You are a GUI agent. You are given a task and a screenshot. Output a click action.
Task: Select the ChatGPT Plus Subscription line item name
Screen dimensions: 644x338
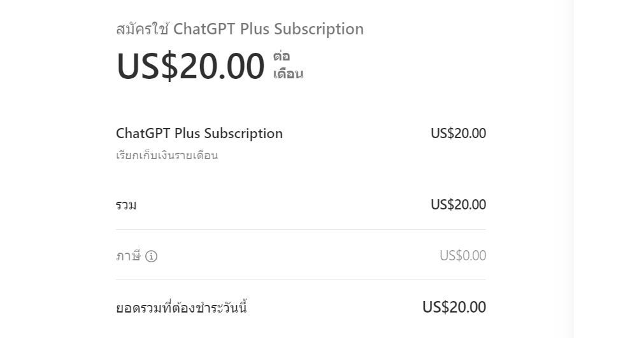pyautogui.click(x=199, y=134)
